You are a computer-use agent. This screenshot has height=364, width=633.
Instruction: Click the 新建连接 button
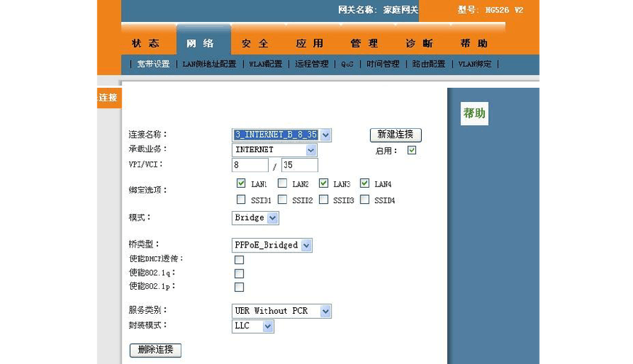tap(396, 135)
